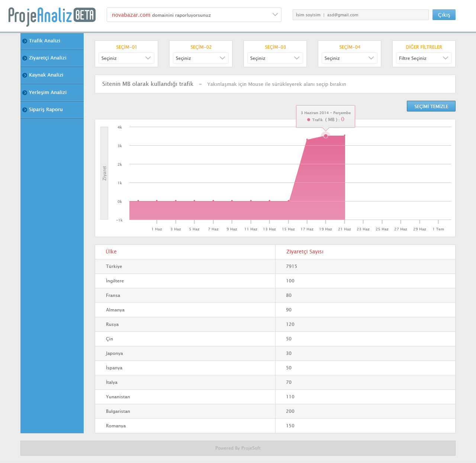Click arrow icon beside Ziyaretçi Analizi

pos(25,58)
